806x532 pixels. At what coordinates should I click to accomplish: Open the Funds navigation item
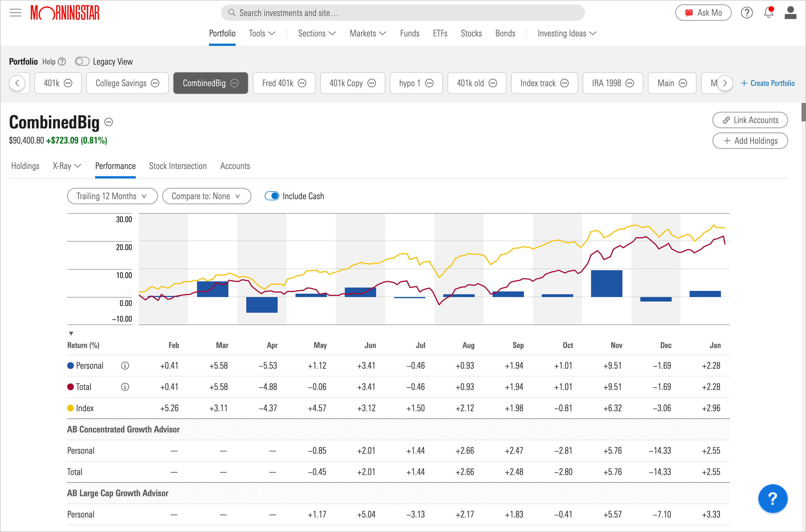[x=409, y=33]
